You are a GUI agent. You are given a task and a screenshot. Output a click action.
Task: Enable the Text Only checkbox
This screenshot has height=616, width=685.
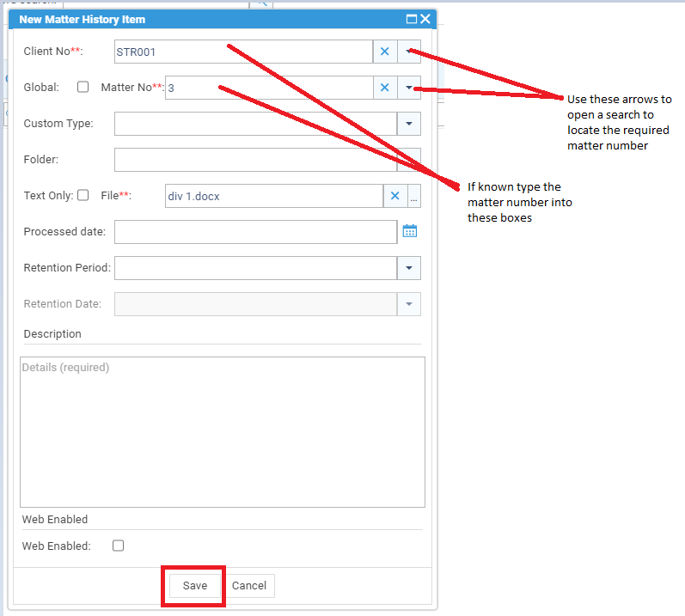coord(83,195)
